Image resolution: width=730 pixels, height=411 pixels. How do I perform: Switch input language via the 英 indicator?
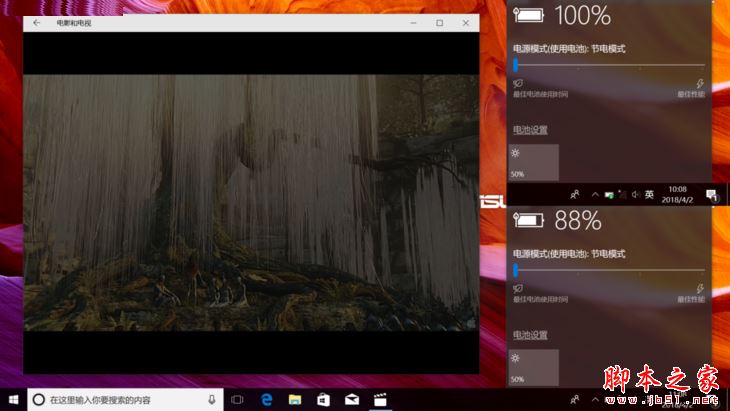tap(649, 195)
